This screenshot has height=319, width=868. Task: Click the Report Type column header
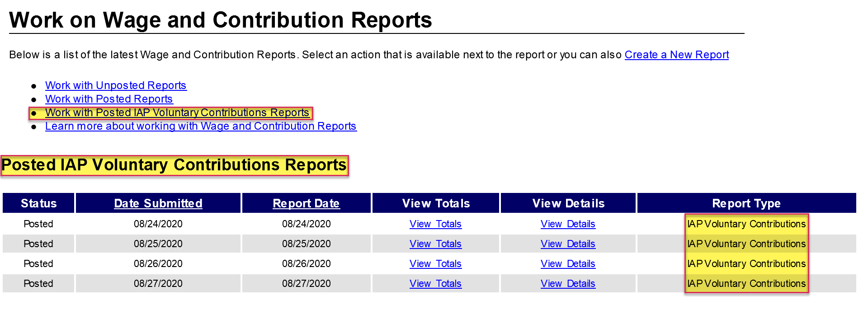click(746, 203)
